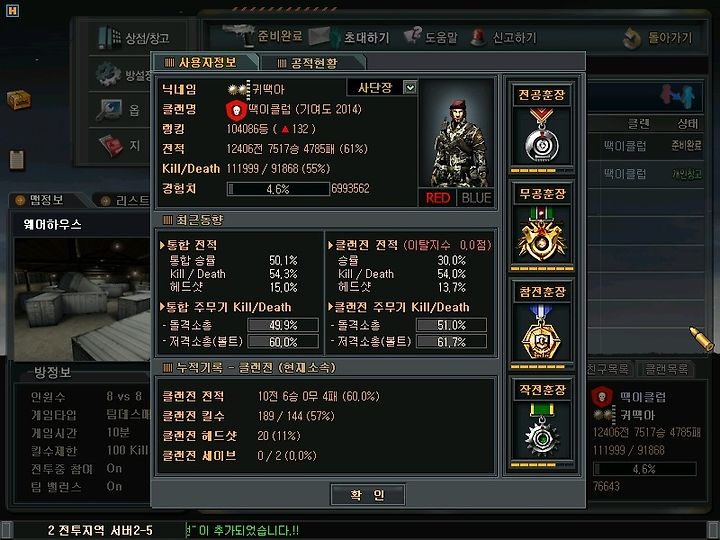The height and width of the screenshot is (540, 720).
Task: Click the 경험치 4.6% progress bar
Action: pyautogui.click(x=278, y=189)
